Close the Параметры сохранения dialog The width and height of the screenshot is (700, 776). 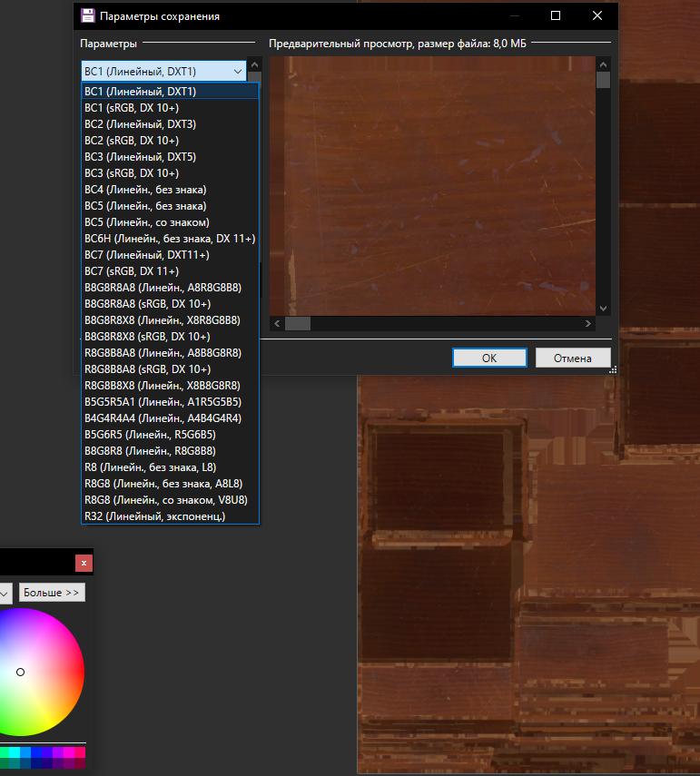pyautogui.click(x=596, y=15)
